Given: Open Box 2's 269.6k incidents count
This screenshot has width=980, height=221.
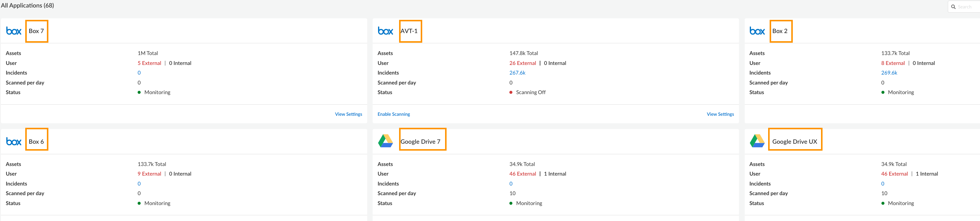Looking at the screenshot, I should point(889,73).
